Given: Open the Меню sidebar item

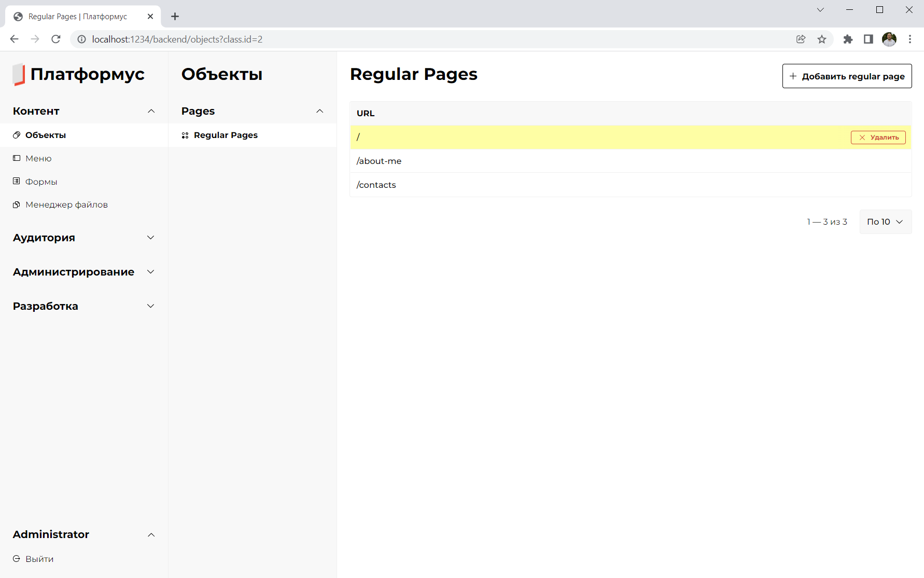Looking at the screenshot, I should (x=38, y=158).
